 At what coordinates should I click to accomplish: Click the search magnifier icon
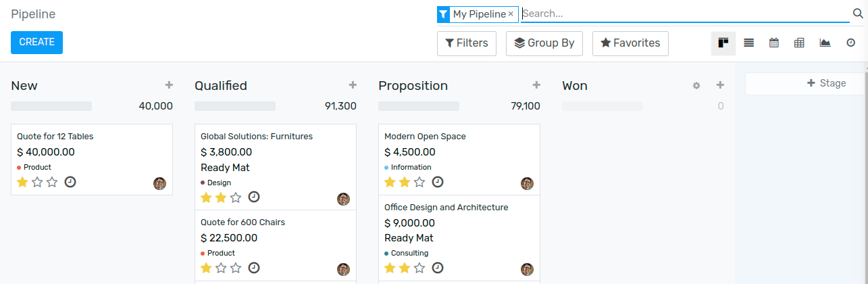[x=857, y=14]
